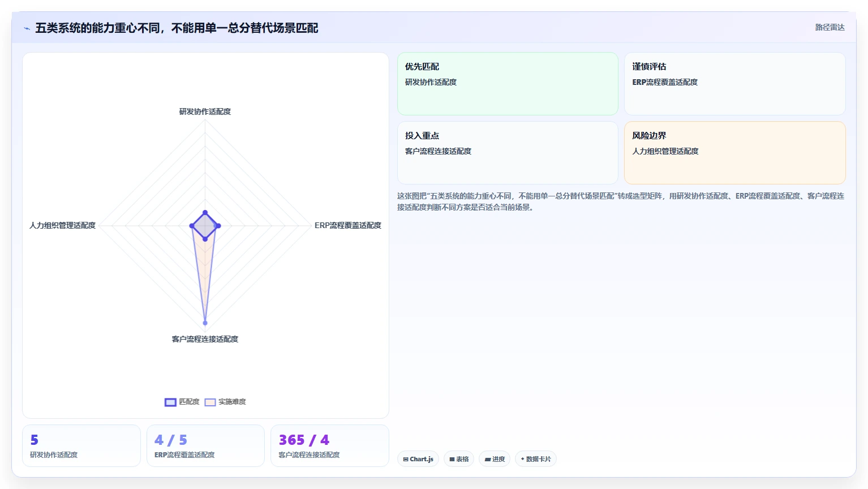868x489 pixels.
Task: Click the 数据卡片 chip
Action: tap(535, 459)
